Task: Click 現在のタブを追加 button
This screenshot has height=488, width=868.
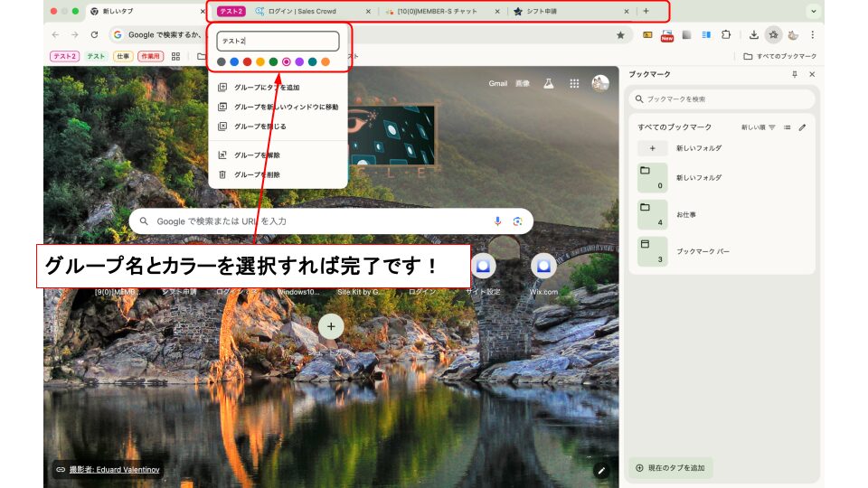Action: (x=670, y=468)
